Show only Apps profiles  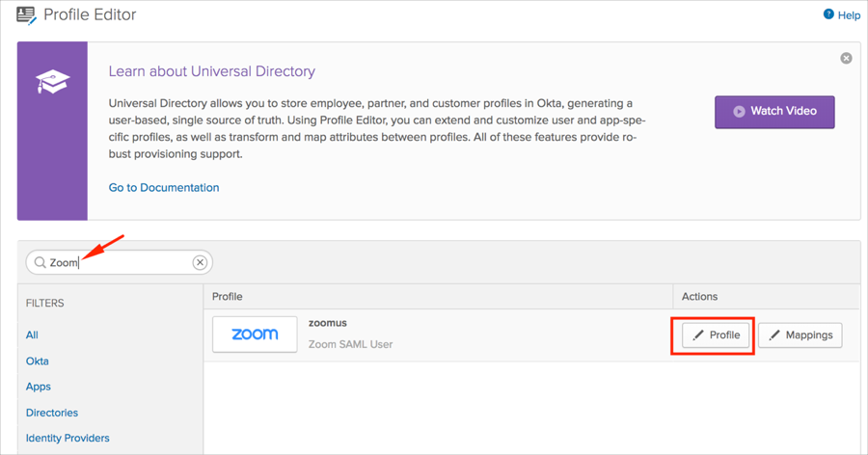tap(39, 387)
